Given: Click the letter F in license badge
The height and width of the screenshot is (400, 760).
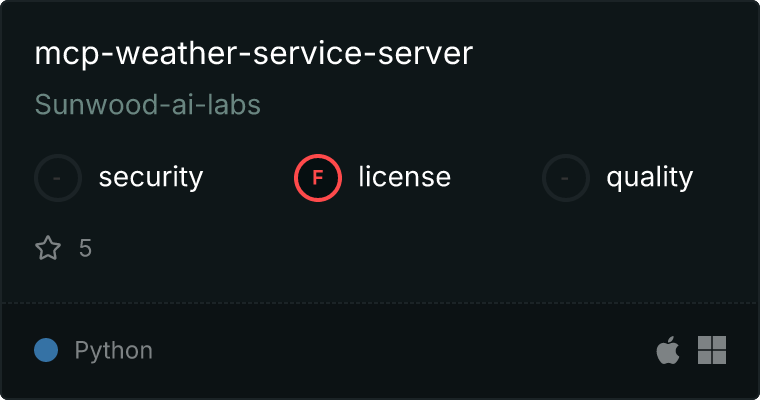Looking at the screenshot, I should coord(318,178).
